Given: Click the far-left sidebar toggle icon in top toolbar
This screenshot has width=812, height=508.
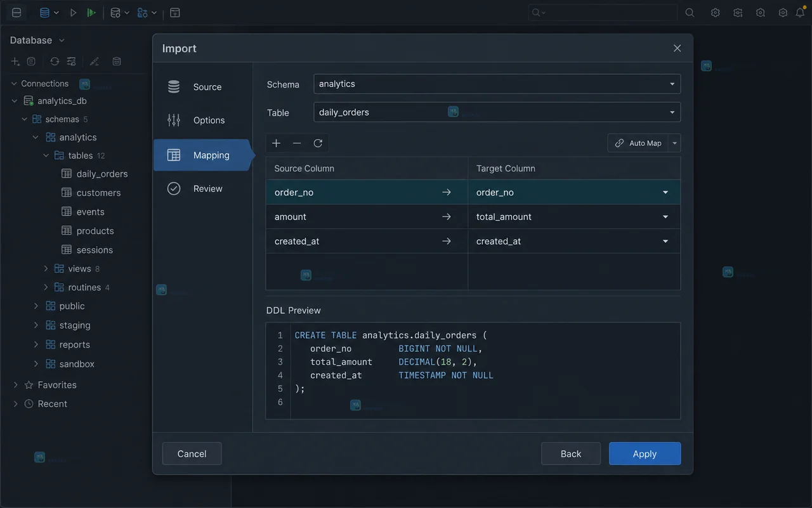Looking at the screenshot, I should (16, 13).
